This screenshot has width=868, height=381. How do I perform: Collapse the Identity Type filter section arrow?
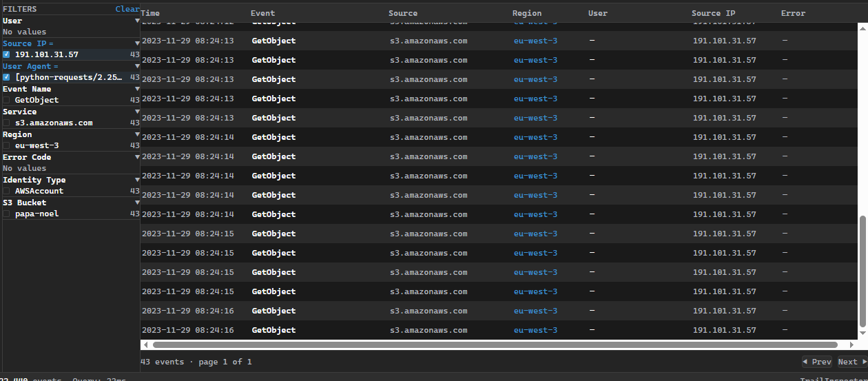(x=137, y=180)
